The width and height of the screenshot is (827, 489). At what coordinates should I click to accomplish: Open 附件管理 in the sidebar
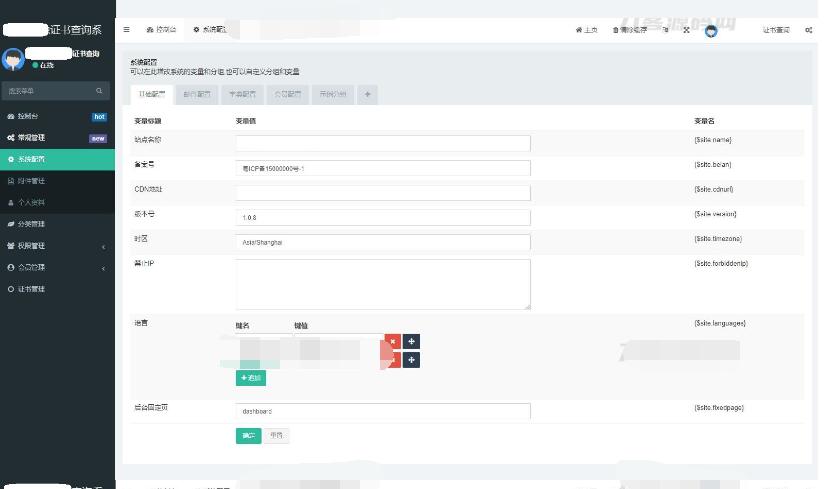click(x=57, y=181)
